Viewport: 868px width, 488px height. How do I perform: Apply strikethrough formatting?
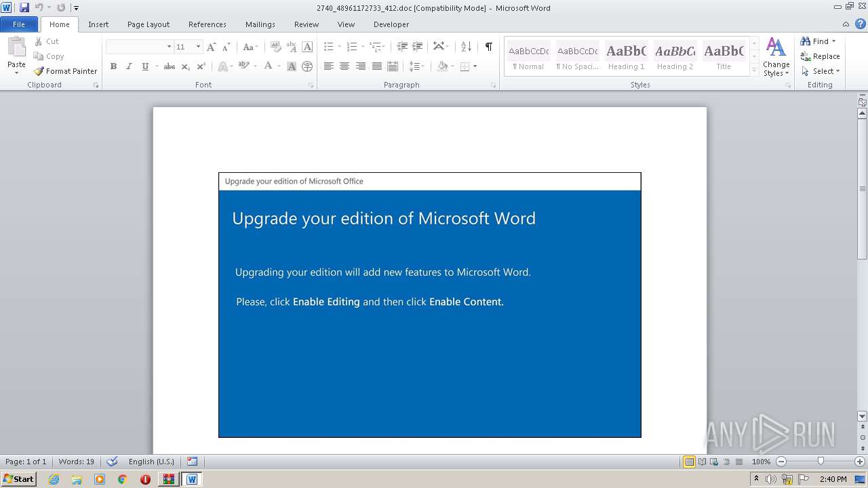[170, 66]
